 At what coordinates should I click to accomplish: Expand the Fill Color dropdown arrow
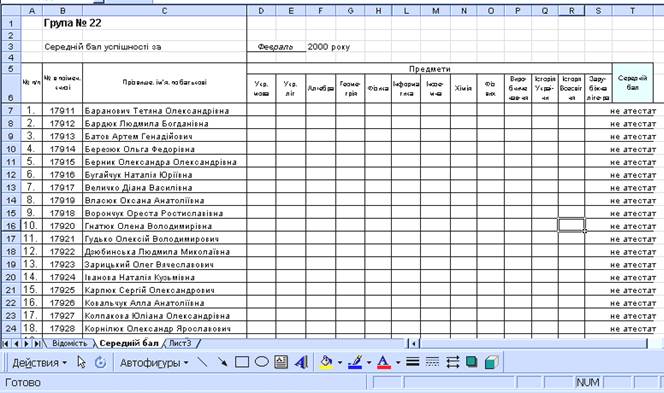click(340, 363)
